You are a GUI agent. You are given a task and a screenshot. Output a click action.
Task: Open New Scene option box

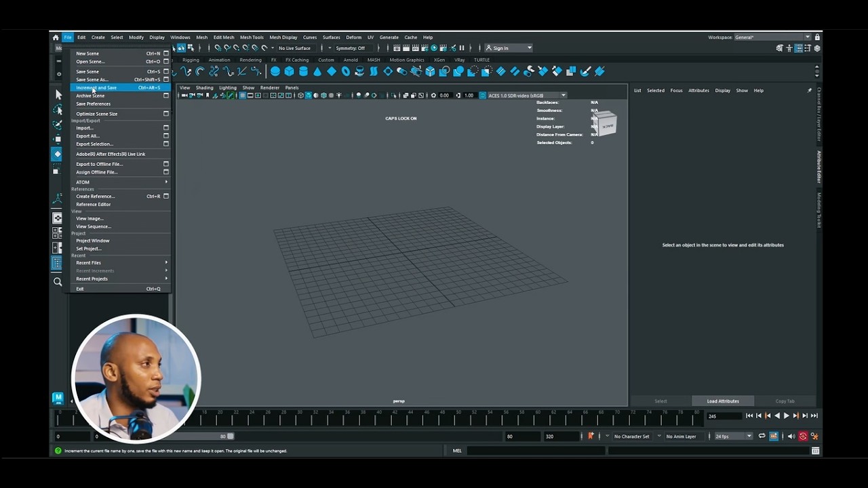166,54
